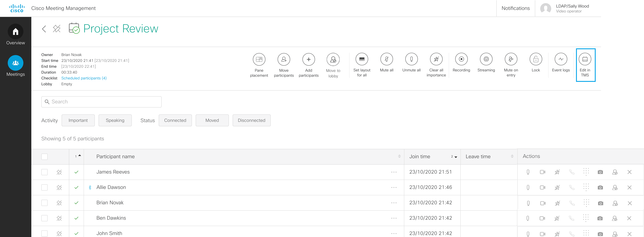Filter participants by Connected status

coord(175,120)
